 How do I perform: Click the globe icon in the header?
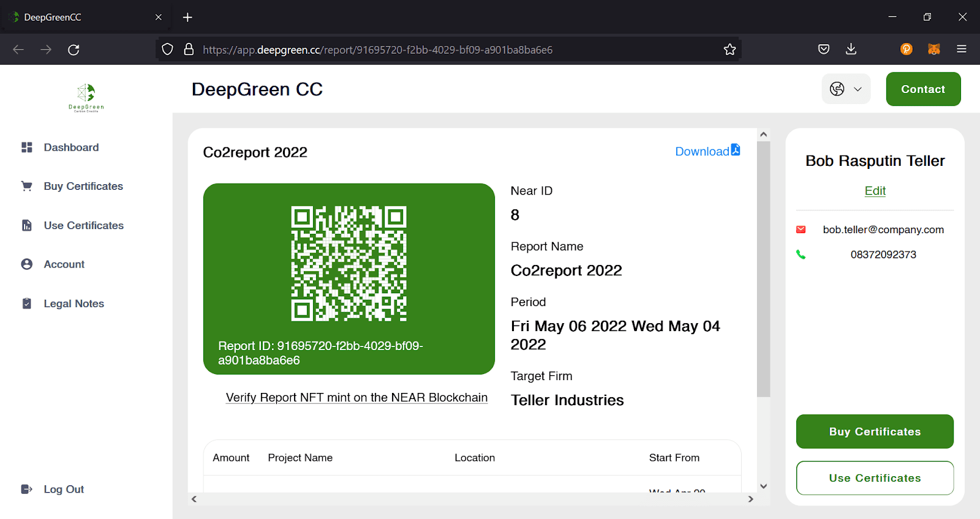[837, 89]
